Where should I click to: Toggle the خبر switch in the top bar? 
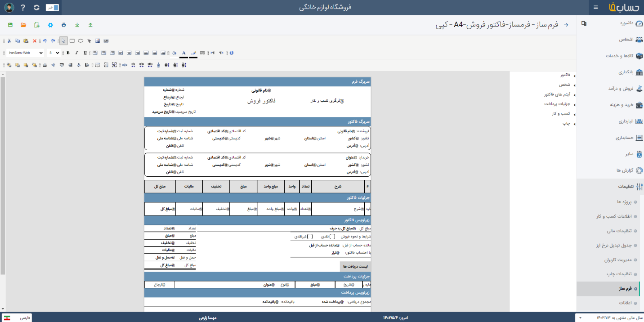point(52,7)
